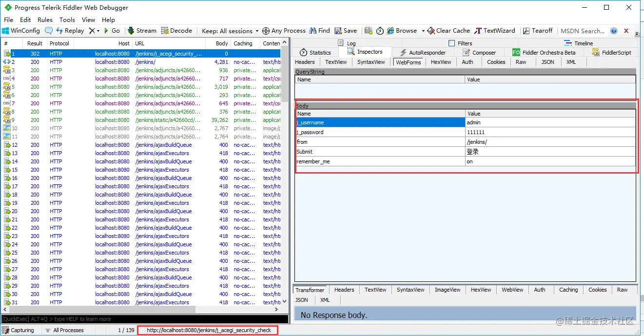644x336 pixels.
Task: Switch to the Filters tab
Action: tap(460, 43)
